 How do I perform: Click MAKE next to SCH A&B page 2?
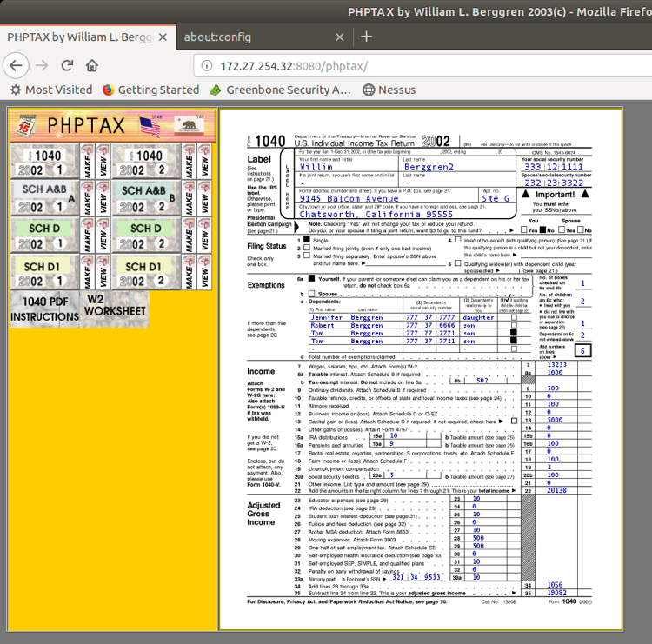(x=189, y=198)
